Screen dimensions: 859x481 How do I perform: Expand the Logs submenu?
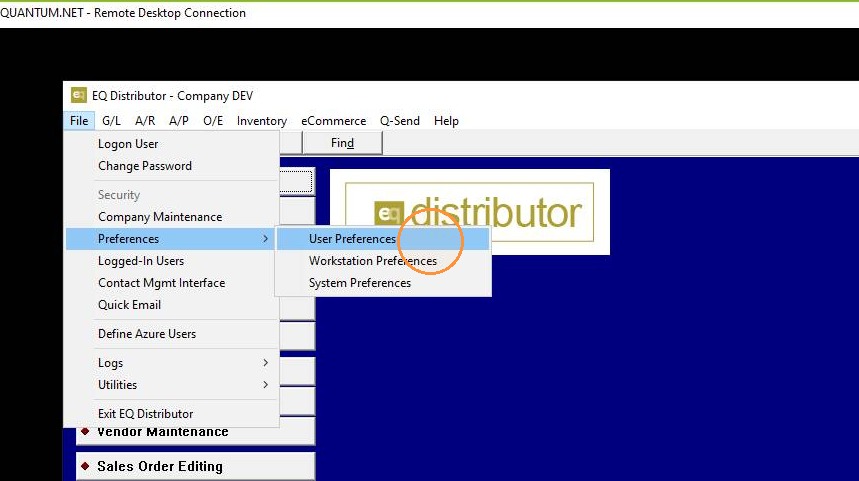pos(171,363)
